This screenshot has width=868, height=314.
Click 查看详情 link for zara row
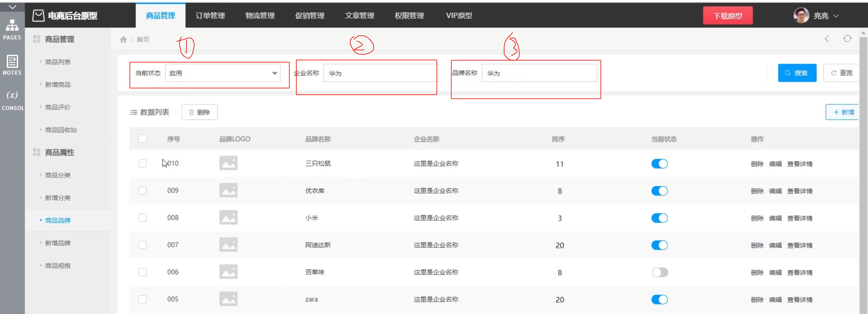pos(800,300)
